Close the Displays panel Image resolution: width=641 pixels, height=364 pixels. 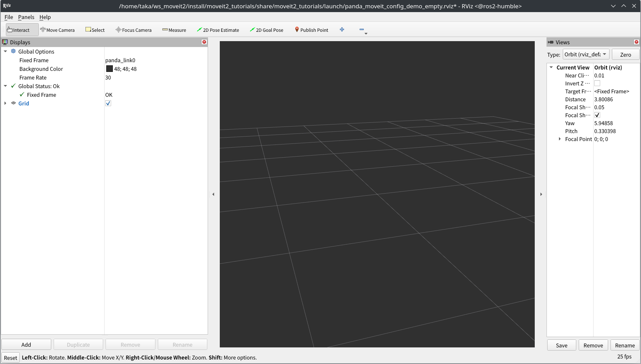(x=204, y=42)
